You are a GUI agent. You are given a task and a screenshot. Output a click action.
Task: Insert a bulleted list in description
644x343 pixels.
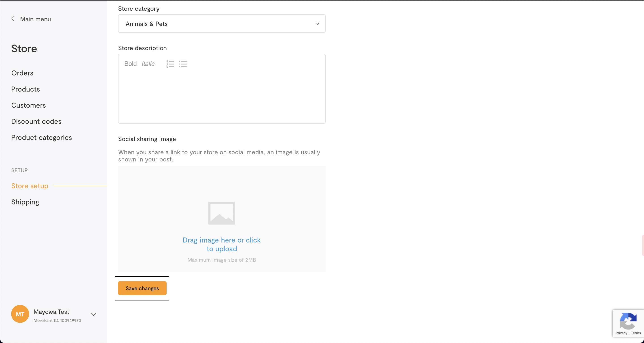coord(183,64)
